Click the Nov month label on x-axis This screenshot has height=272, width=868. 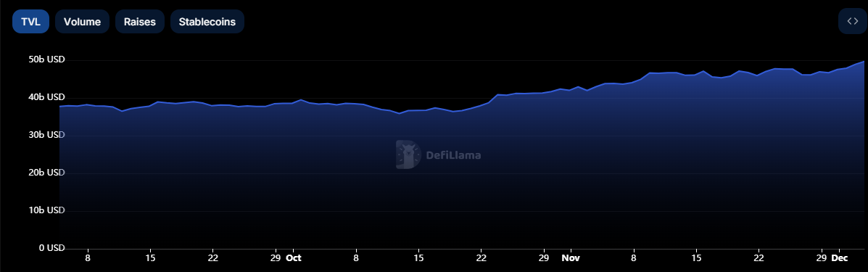570,258
